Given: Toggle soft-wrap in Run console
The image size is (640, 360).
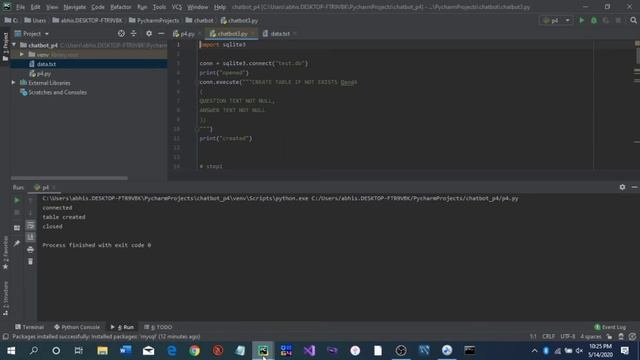Looking at the screenshot, I should coord(30,225).
